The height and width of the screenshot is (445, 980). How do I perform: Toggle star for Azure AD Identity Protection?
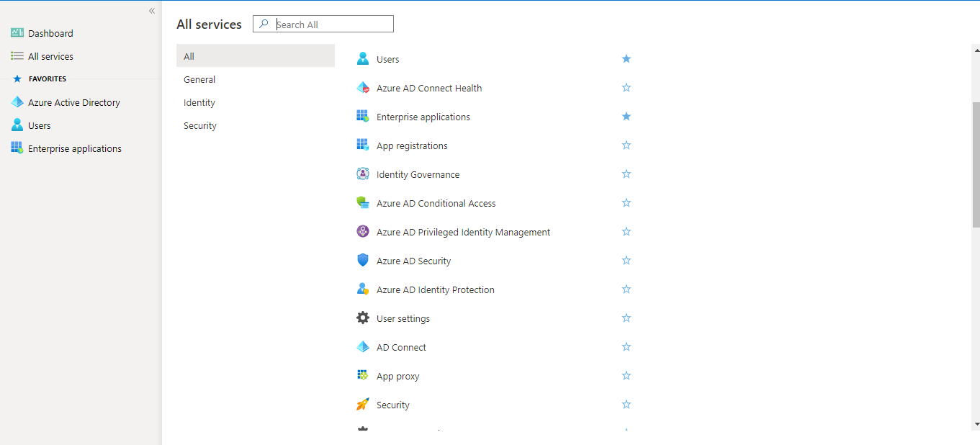click(626, 289)
